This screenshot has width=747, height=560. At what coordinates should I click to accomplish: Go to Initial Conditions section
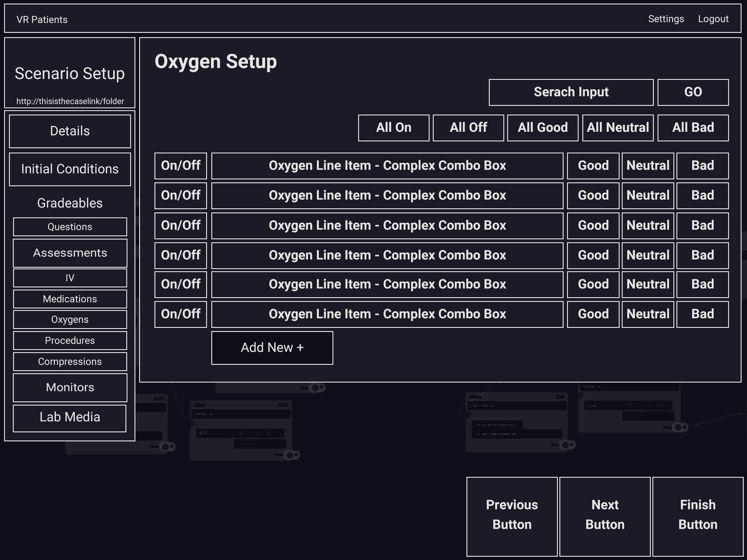coord(70,169)
